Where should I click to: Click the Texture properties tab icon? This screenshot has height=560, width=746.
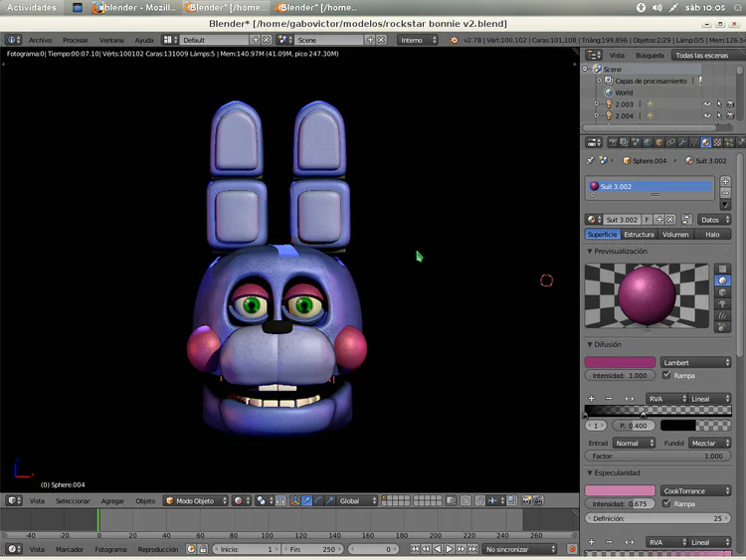(x=718, y=142)
